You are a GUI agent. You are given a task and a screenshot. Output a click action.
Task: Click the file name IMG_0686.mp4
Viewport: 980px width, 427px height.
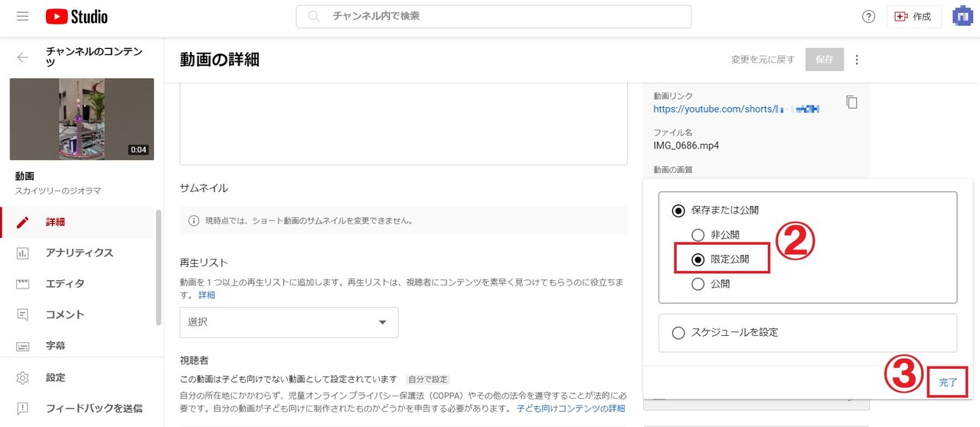[x=686, y=145]
